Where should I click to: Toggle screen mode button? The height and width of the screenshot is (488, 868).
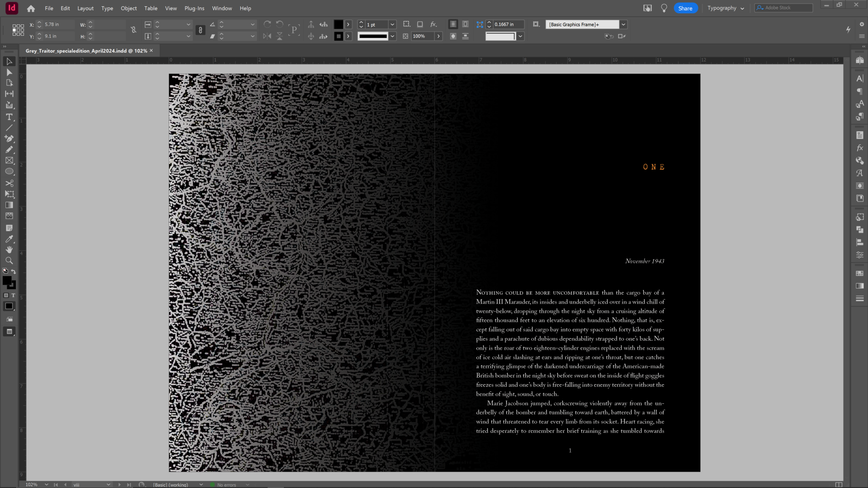pyautogui.click(x=9, y=332)
